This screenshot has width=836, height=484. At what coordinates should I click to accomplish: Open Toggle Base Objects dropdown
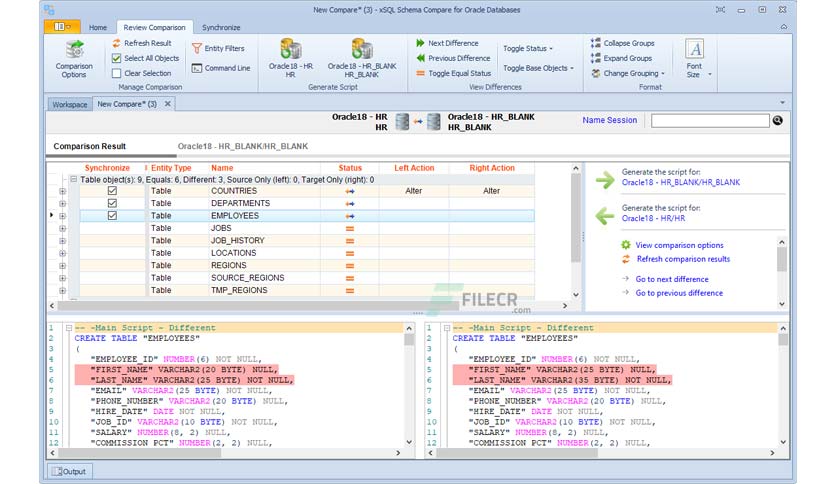538,68
